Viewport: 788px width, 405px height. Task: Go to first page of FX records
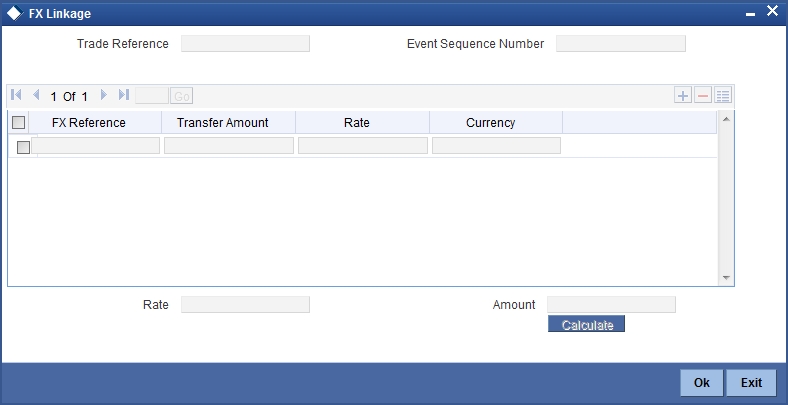[x=16, y=94]
